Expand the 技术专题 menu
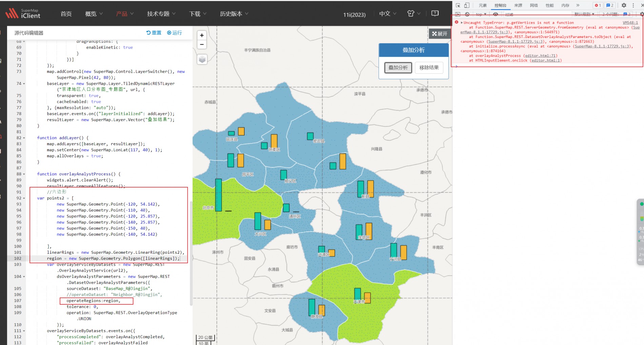This screenshot has height=345, width=644. pos(161,14)
